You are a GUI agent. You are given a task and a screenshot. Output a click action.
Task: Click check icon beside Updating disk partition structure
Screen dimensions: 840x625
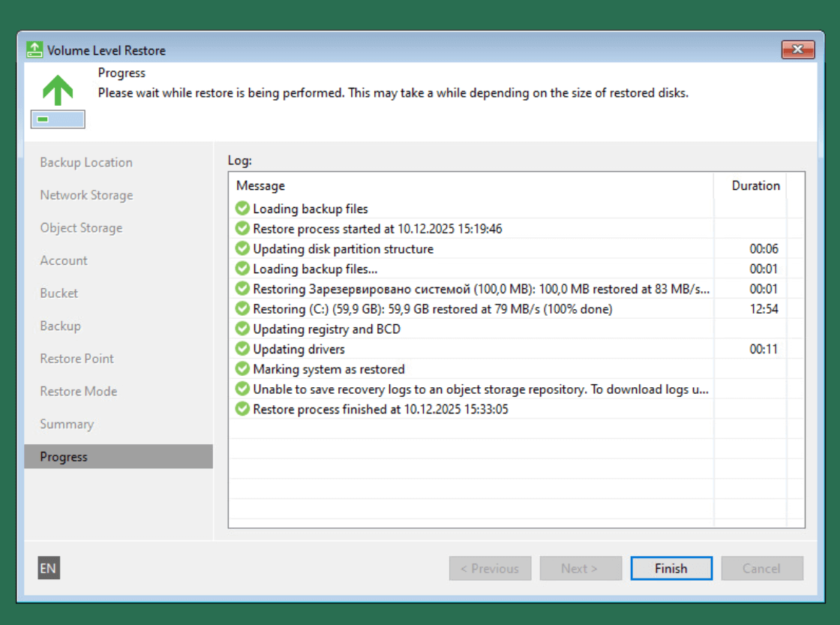(242, 248)
